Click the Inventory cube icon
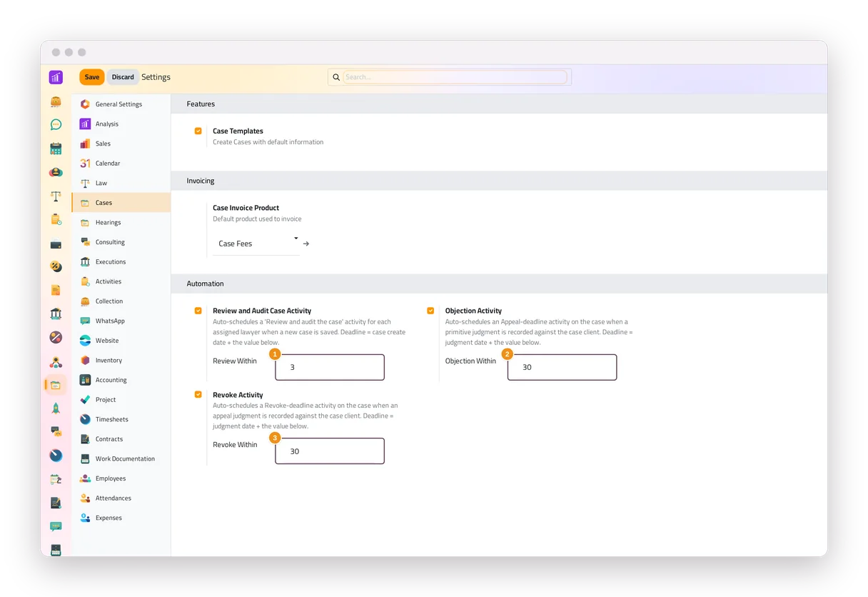This screenshot has height=597, width=868. pyautogui.click(x=85, y=361)
